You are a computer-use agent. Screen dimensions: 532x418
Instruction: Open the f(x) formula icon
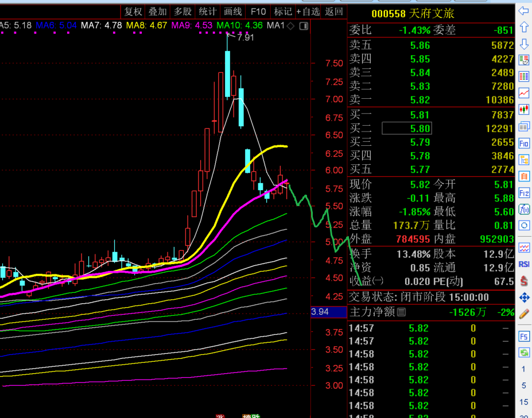click(x=524, y=209)
